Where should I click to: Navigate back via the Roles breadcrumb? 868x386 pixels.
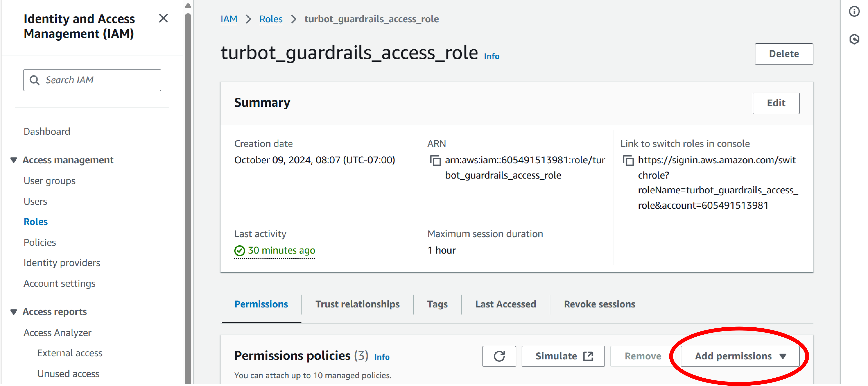[x=271, y=19]
